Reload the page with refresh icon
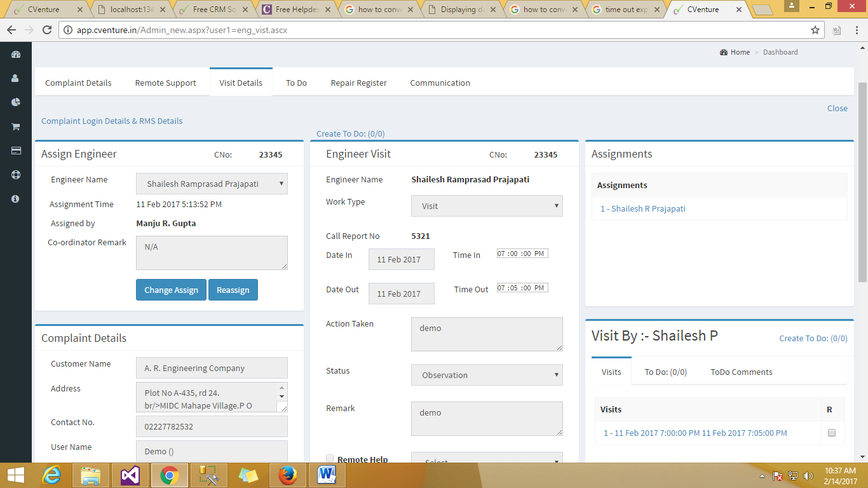Viewport: 868px width, 488px height. [x=46, y=30]
